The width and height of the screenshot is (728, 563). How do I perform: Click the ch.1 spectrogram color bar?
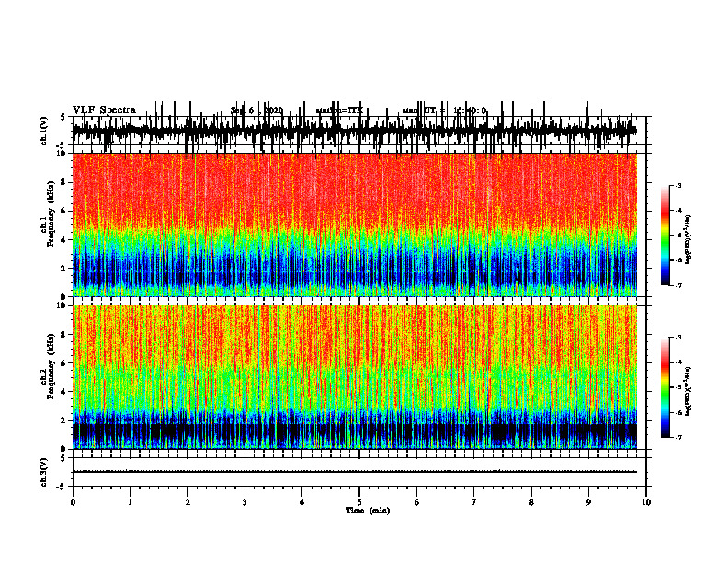pos(665,236)
